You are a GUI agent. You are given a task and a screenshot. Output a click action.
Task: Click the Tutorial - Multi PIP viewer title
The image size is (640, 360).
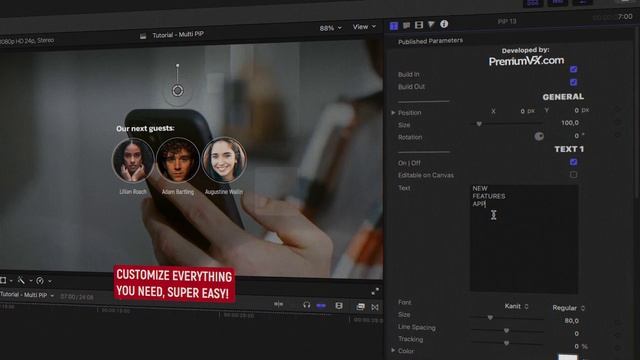pyautogui.click(x=178, y=35)
